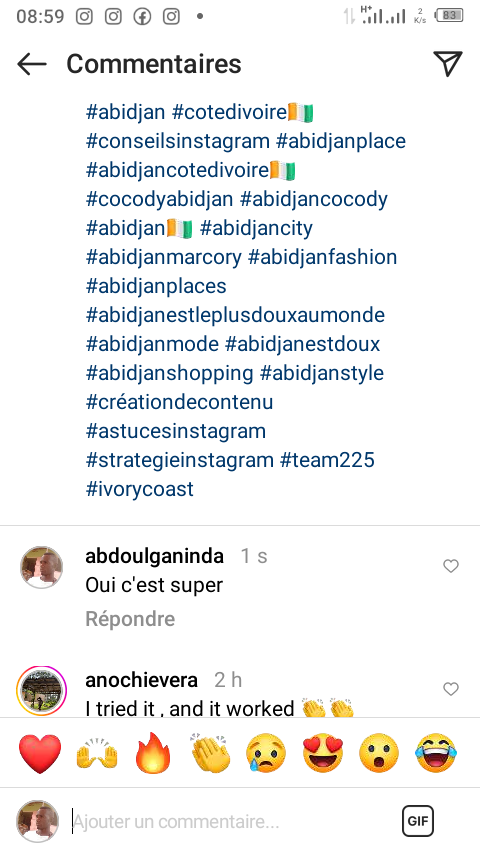Screen dimensions: 480x854
Task: Tap the back arrow beside Commentaires
Action: [x=32, y=64]
